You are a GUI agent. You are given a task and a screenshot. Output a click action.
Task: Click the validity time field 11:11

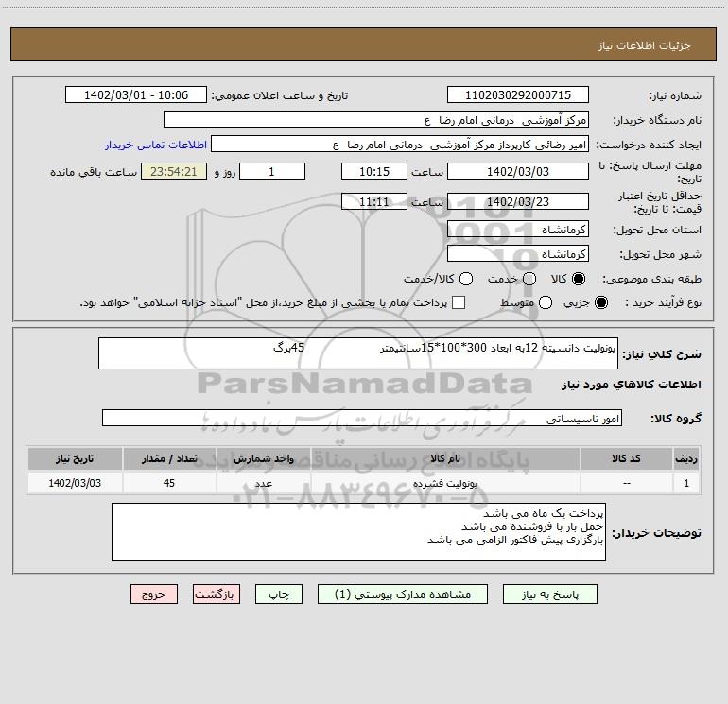point(374,201)
